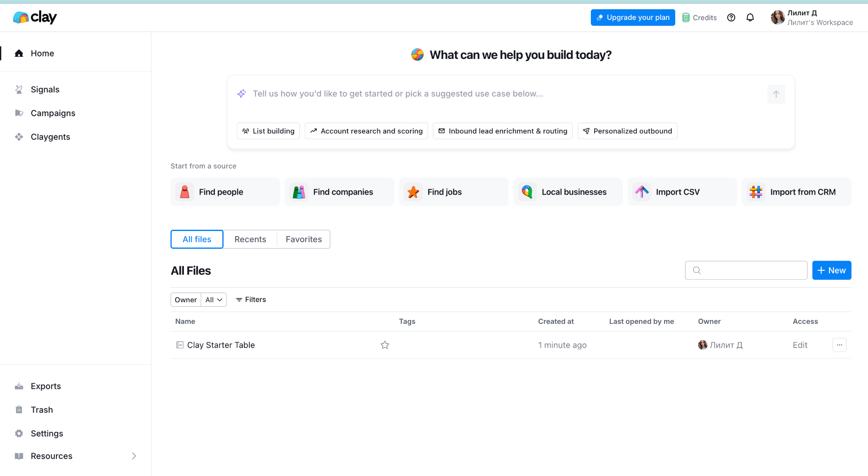Screen dimensions: 868x476
Task: Click the Upgrade your plan button
Action: coord(632,17)
